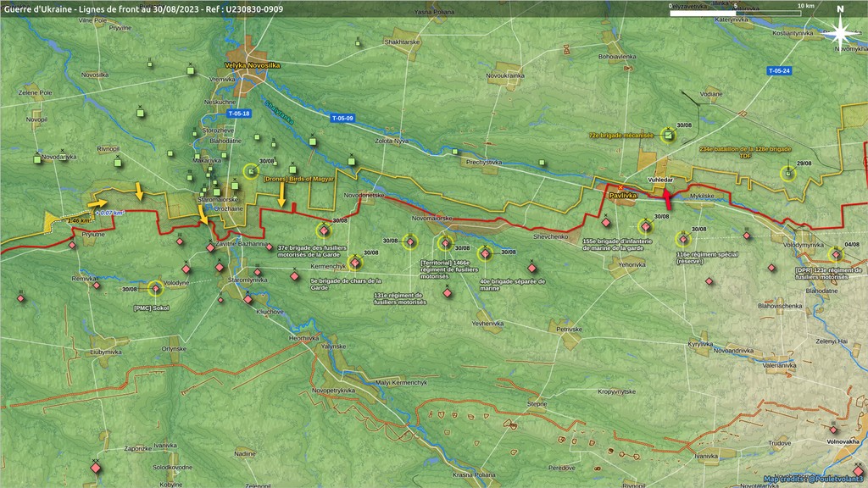The width and height of the screenshot is (868, 488).
Task: Click the Makarivka village label
Action: (x=207, y=160)
